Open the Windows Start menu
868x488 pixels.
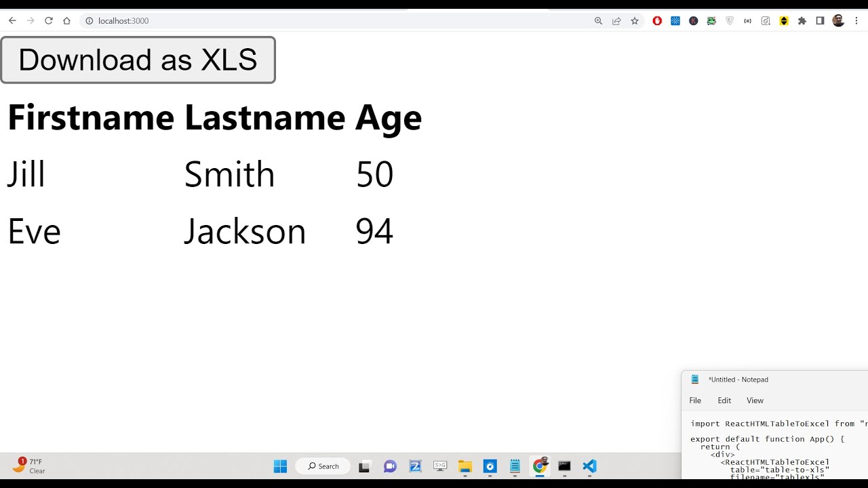point(280,466)
